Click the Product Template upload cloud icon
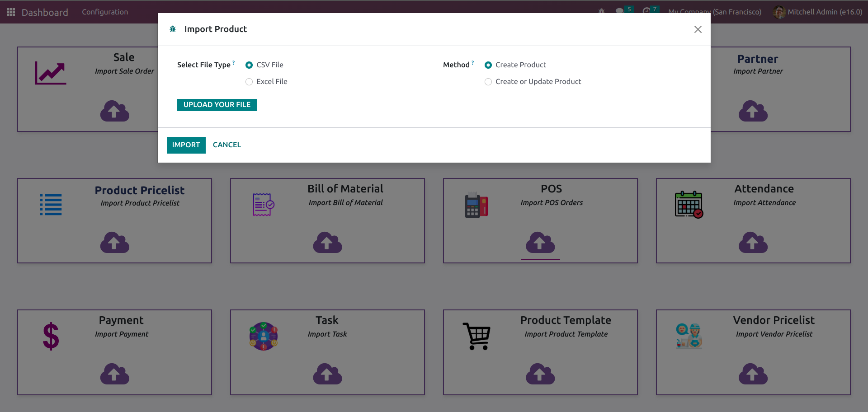The width and height of the screenshot is (868, 412). tap(540, 374)
